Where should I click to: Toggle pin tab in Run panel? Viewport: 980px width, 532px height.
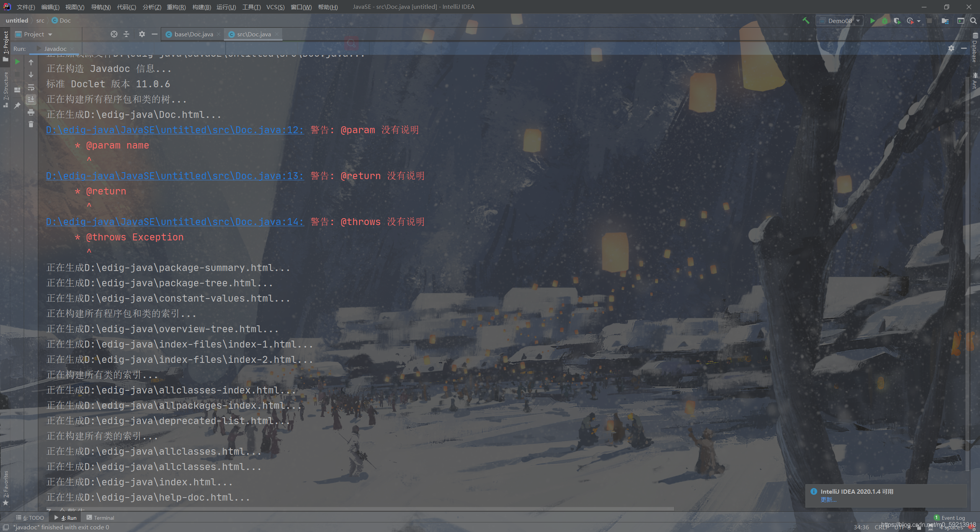[x=17, y=105]
